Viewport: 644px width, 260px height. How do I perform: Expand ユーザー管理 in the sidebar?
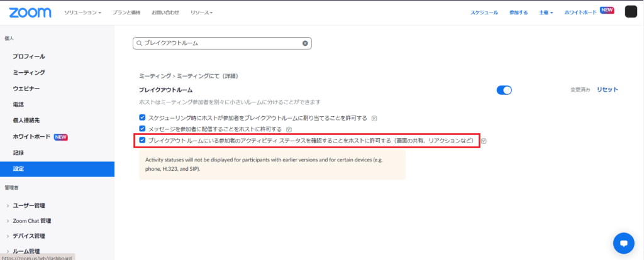point(38,205)
